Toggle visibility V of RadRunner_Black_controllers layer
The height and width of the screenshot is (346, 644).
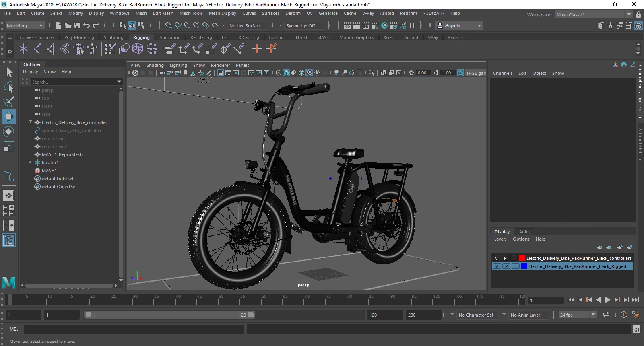(x=496, y=258)
